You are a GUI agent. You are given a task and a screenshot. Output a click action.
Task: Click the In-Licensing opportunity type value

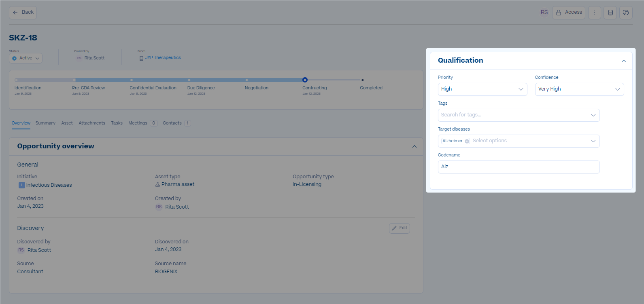307,184
